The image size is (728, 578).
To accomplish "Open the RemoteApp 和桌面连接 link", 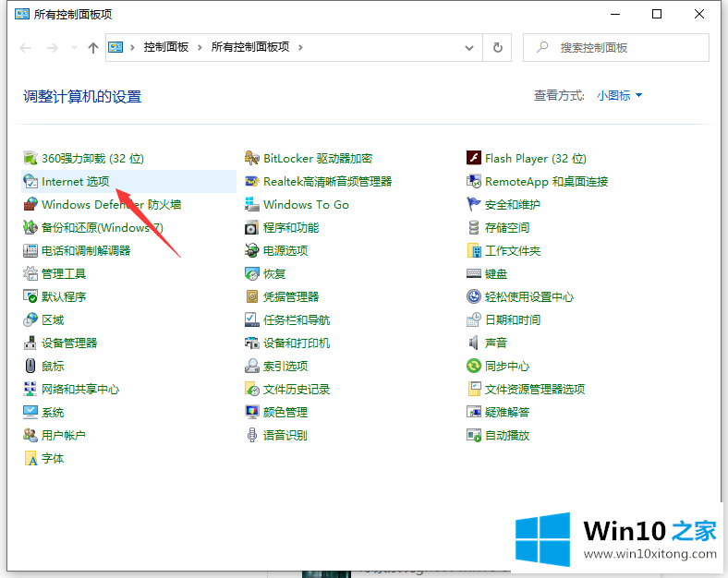I will pyautogui.click(x=547, y=182).
